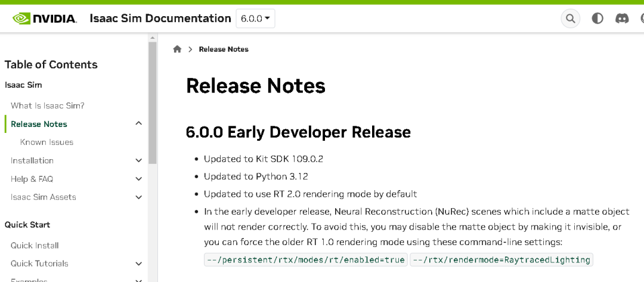Expand the Isaac Sim Assets chevron
The height and width of the screenshot is (282, 644).
(139, 197)
